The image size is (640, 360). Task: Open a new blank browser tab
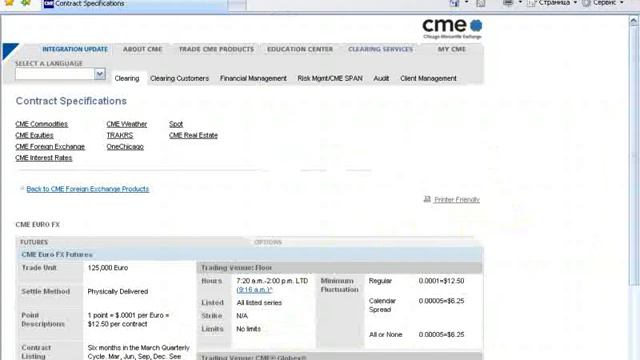pos(237,4)
